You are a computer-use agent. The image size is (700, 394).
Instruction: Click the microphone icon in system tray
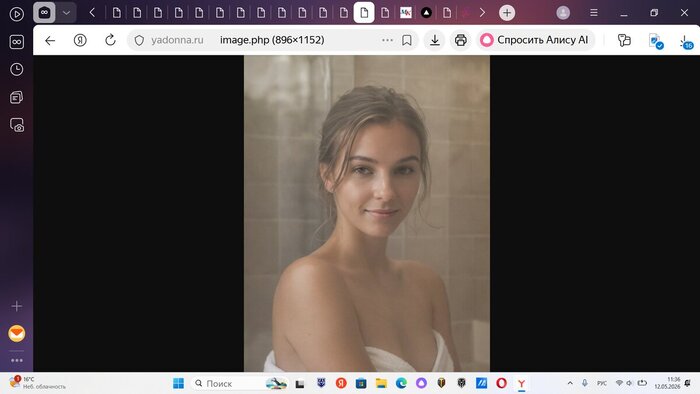click(584, 383)
